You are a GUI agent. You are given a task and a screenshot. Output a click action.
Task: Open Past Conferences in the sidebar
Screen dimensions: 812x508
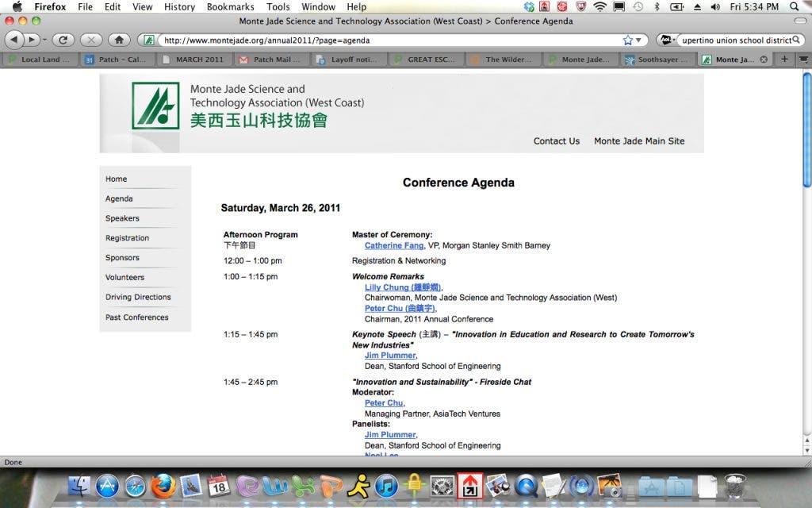136,317
